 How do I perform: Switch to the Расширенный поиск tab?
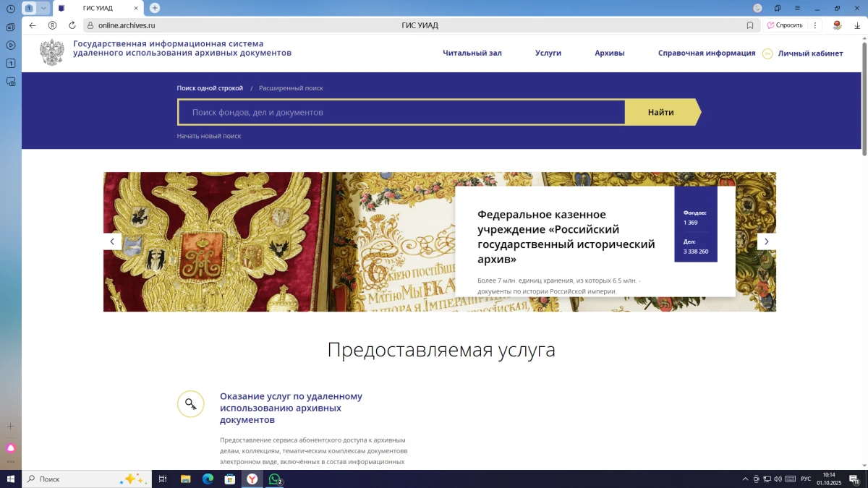click(x=291, y=88)
